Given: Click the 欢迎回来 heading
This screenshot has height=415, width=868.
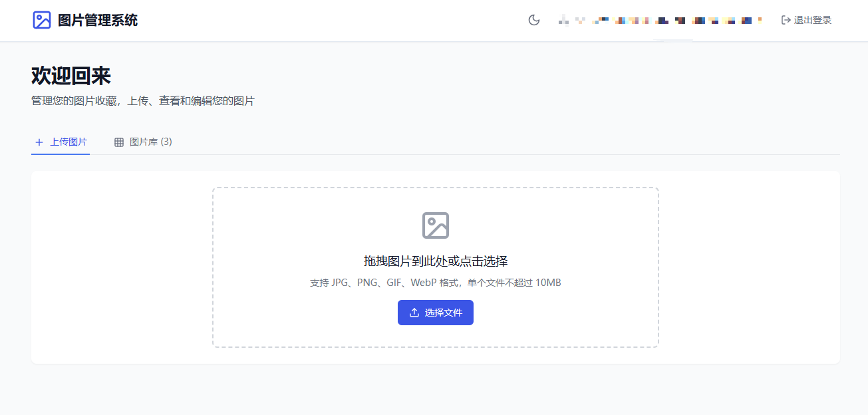Looking at the screenshot, I should [71, 76].
